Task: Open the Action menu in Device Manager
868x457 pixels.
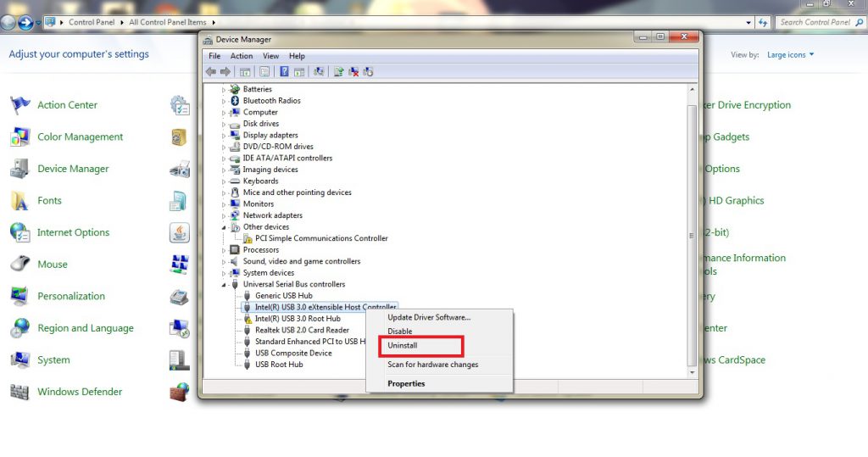Action: click(242, 56)
